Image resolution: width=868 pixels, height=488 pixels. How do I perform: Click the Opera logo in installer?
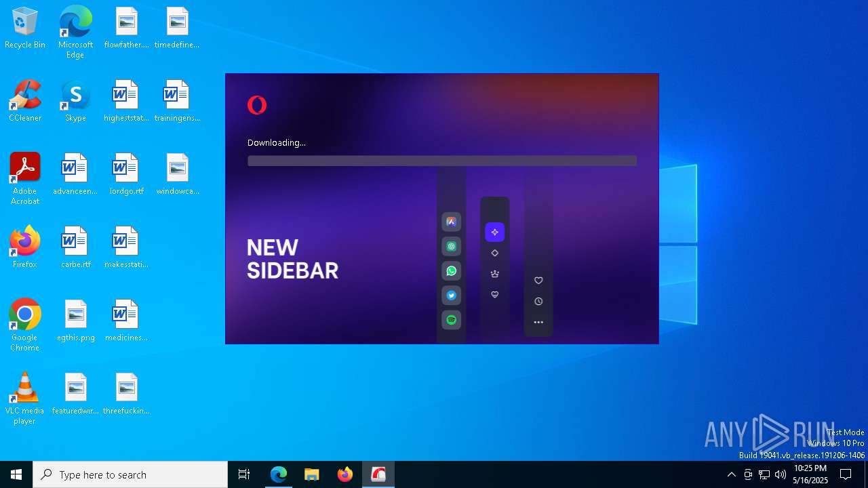click(257, 105)
